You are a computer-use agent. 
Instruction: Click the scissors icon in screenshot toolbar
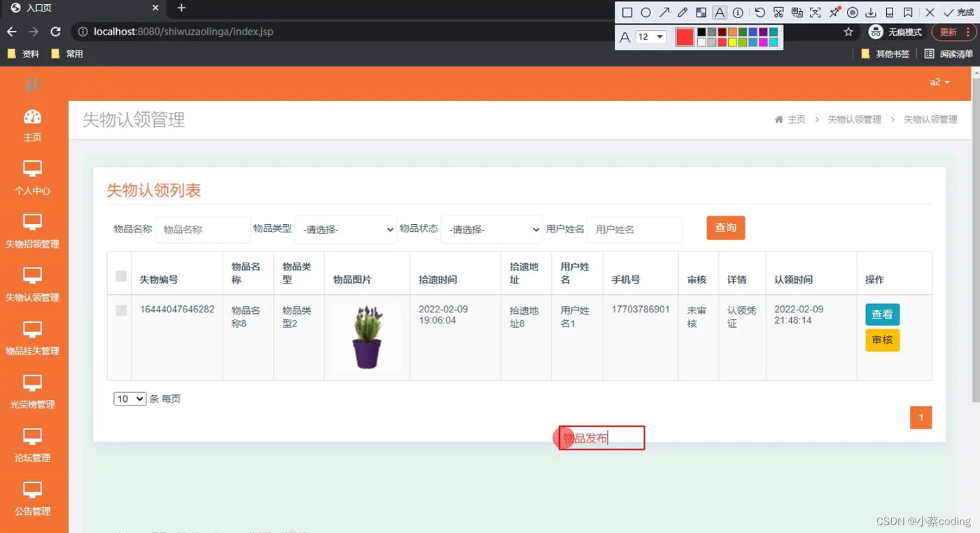(778, 13)
